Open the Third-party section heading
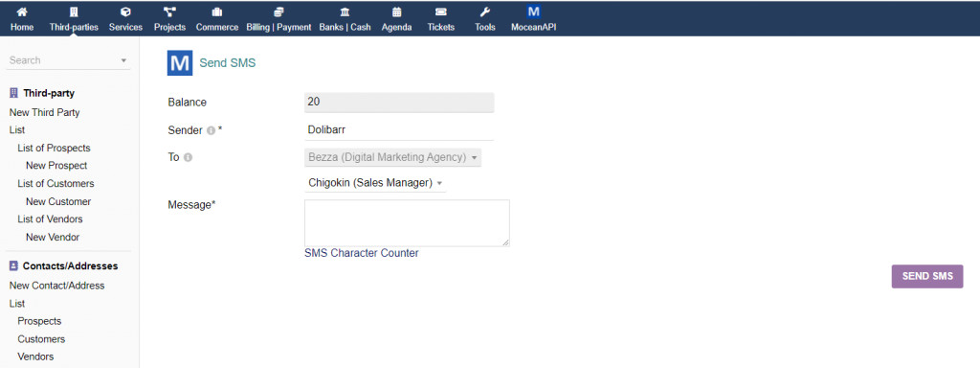This screenshot has width=980, height=368. click(49, 93)
